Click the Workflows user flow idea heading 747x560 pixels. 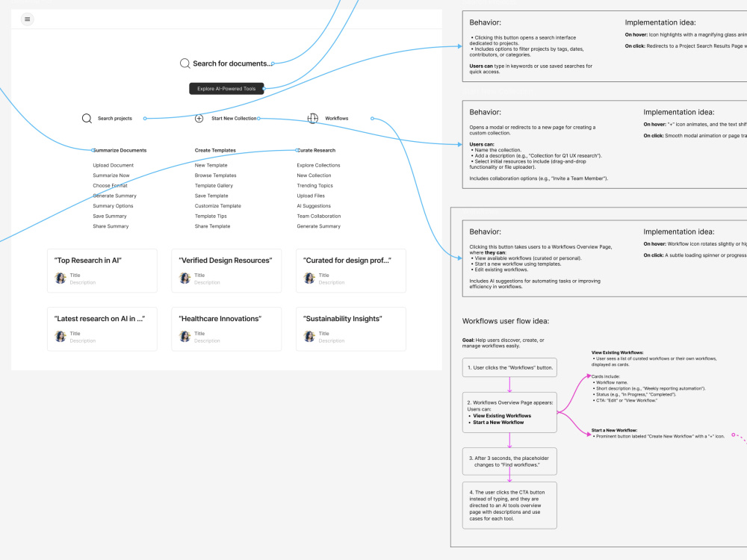[x=506, y=321]
